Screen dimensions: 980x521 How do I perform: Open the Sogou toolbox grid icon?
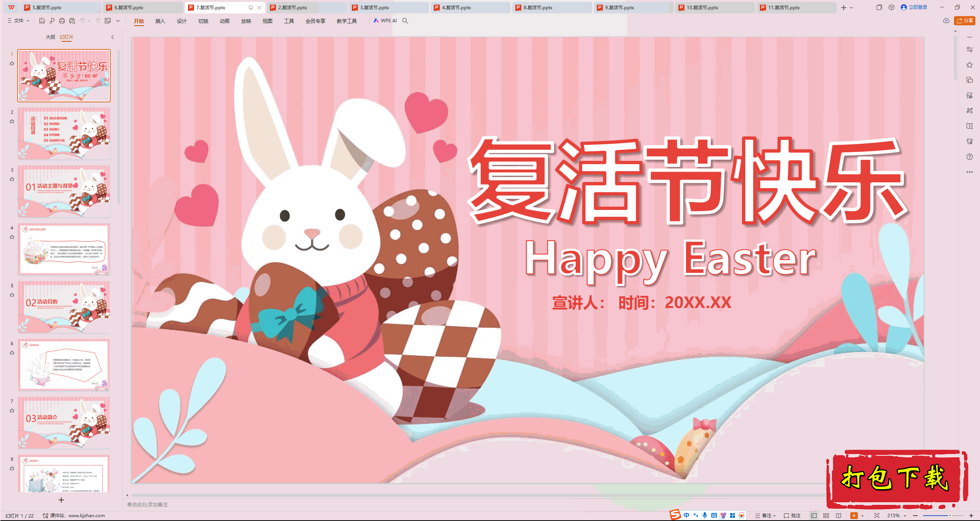732,515
